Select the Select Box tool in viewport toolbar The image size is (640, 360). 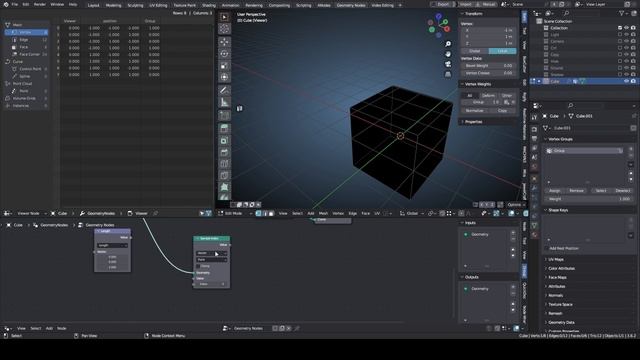[224, 17]
